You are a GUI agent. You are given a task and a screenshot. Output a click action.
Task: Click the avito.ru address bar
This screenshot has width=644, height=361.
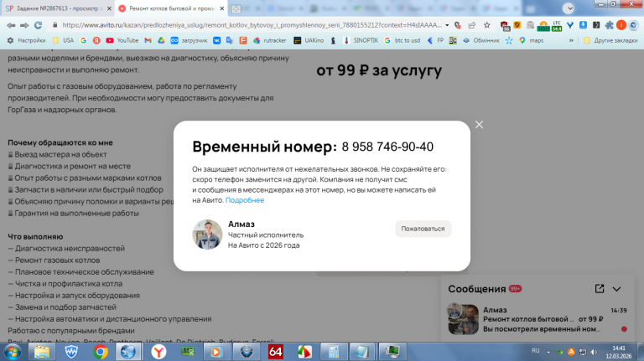click(x=252, y=25)
